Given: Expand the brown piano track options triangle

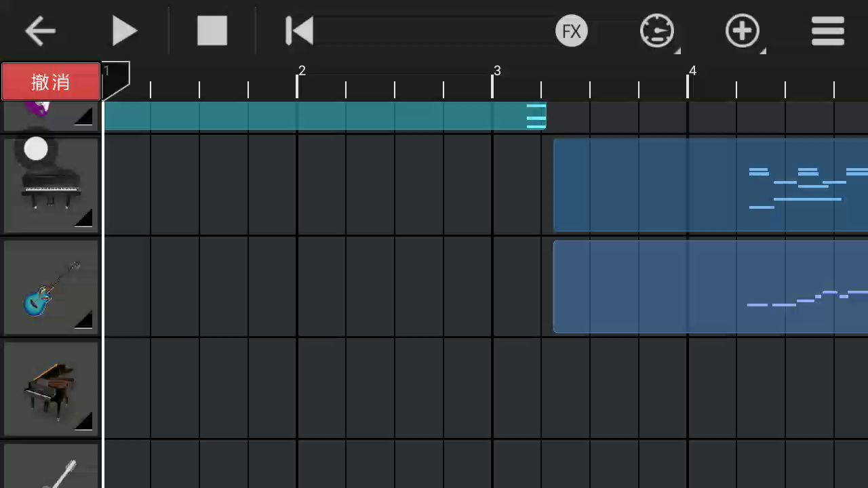Looking at the screenshot, I should 84,422.
